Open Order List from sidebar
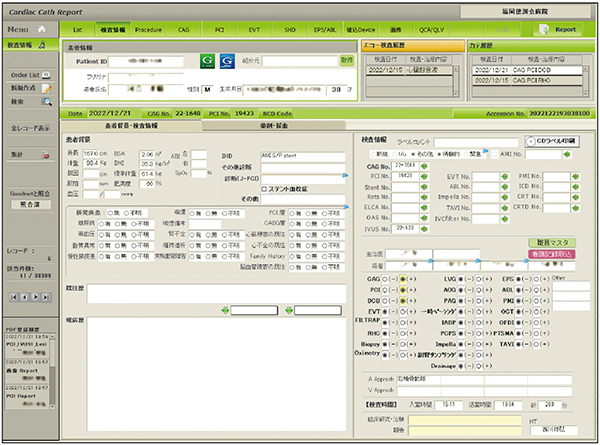Screen dimensions: 600x445 [26, 75]
